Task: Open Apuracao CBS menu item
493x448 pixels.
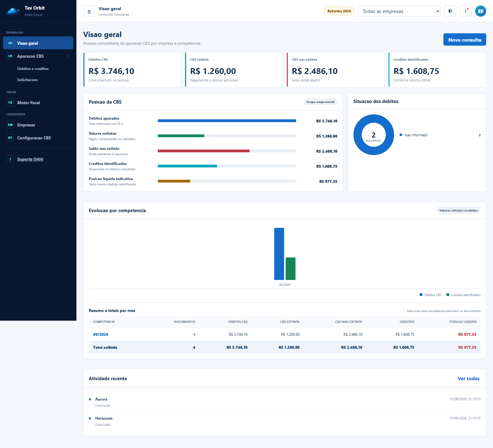Action: click(x=38, y=56)
